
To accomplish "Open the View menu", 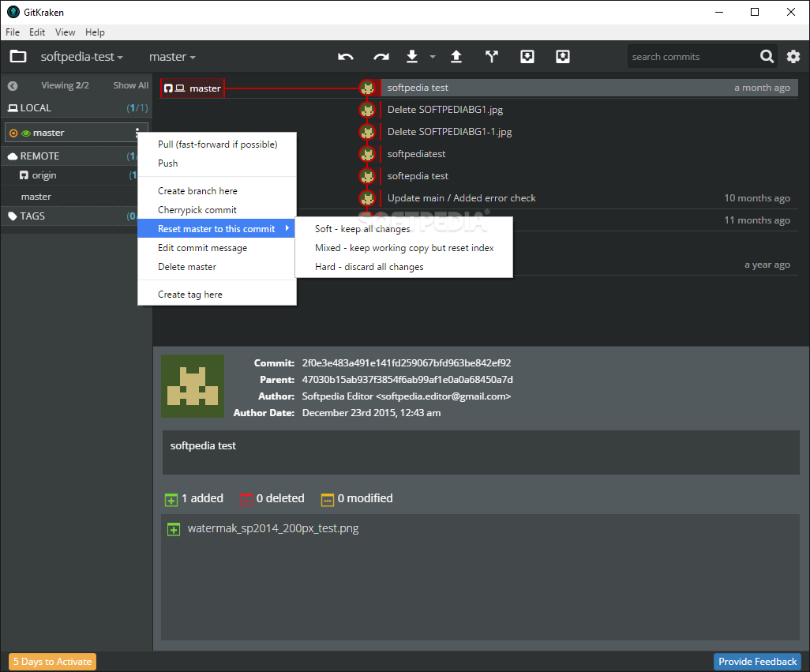I will click(65, 32).
